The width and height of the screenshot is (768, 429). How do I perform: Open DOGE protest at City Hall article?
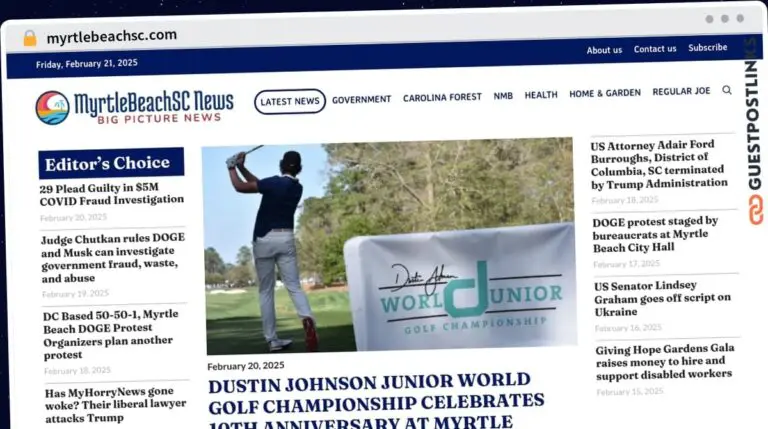click(655, 235)
